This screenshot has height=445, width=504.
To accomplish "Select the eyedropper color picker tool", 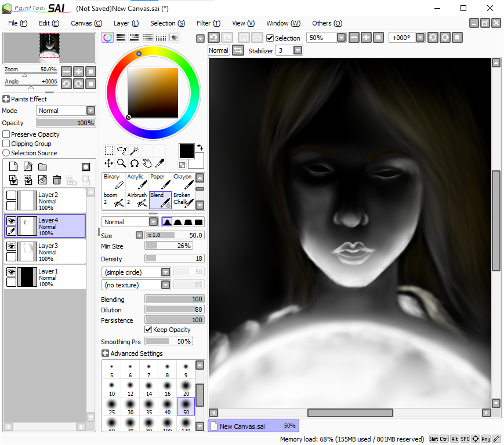I will 159,163.
